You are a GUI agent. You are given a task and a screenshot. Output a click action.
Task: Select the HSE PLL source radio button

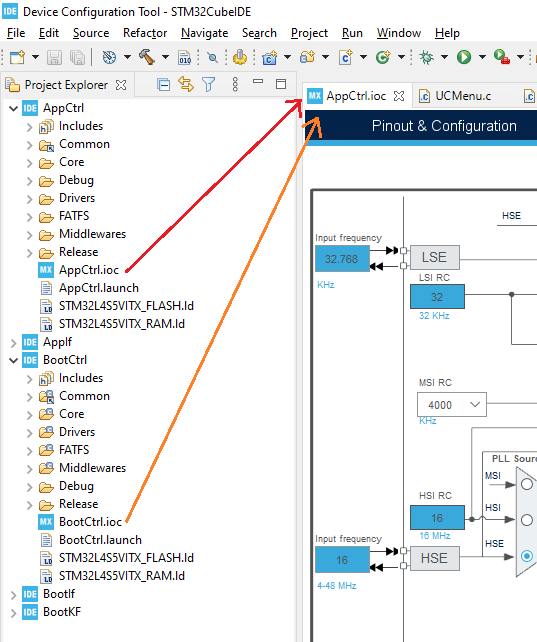tap(527, 556)
